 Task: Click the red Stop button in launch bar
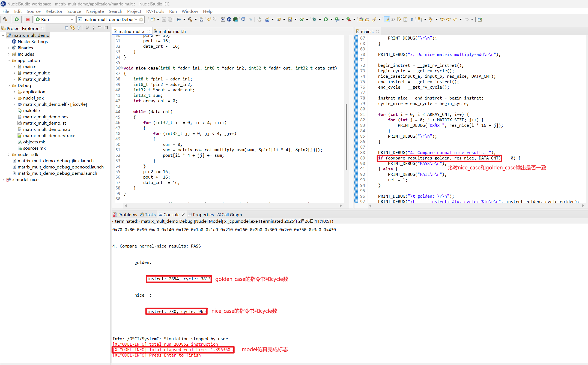[28, 19]
